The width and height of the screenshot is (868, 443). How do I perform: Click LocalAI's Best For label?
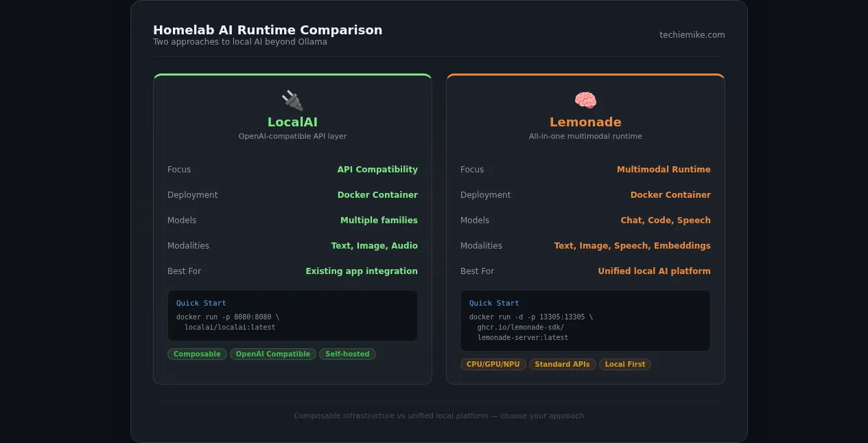[x=184, y=271]
